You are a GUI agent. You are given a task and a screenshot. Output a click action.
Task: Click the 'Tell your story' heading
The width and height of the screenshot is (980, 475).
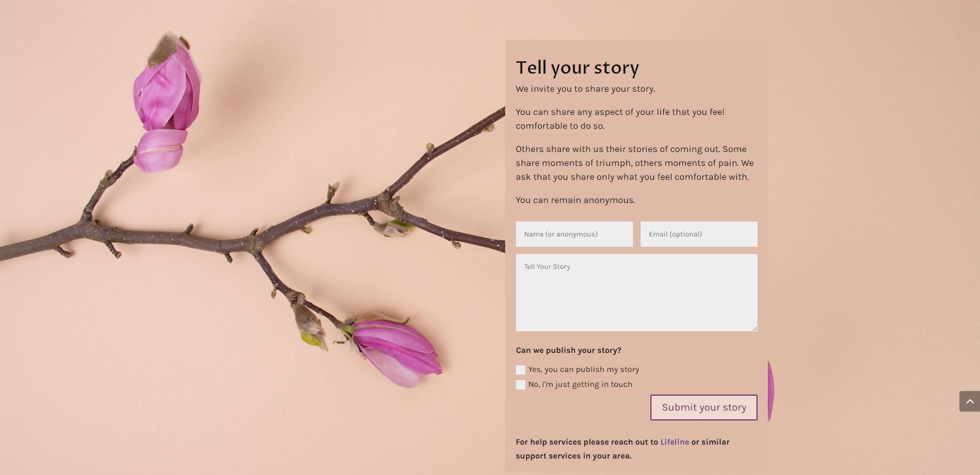577,67
